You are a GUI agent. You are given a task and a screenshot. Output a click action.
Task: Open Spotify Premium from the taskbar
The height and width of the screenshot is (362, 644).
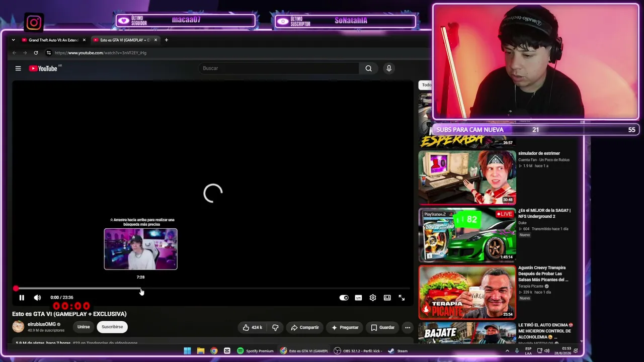[x=255, y=351]
